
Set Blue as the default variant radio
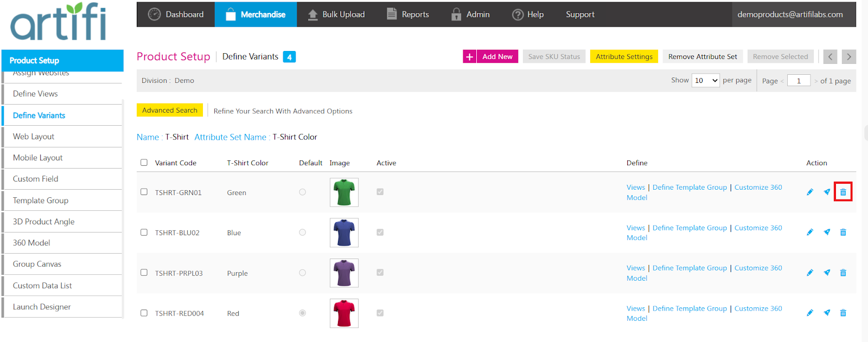[x=302, y=232]
